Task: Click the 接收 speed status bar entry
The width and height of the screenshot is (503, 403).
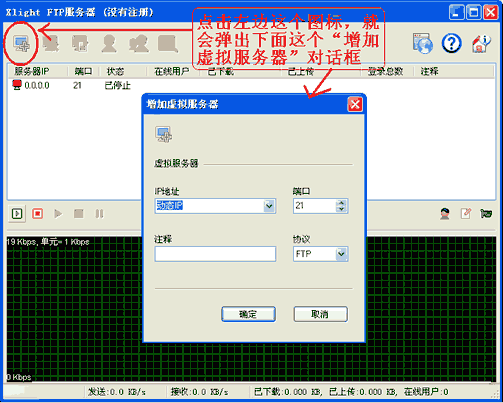Action: point(199,392)
